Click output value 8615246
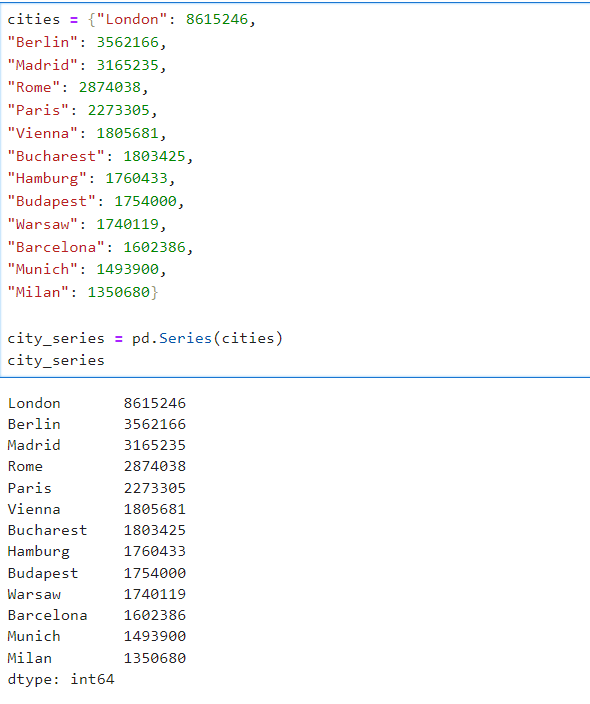Viewport: 590px width, 704px height. (155, 403)
